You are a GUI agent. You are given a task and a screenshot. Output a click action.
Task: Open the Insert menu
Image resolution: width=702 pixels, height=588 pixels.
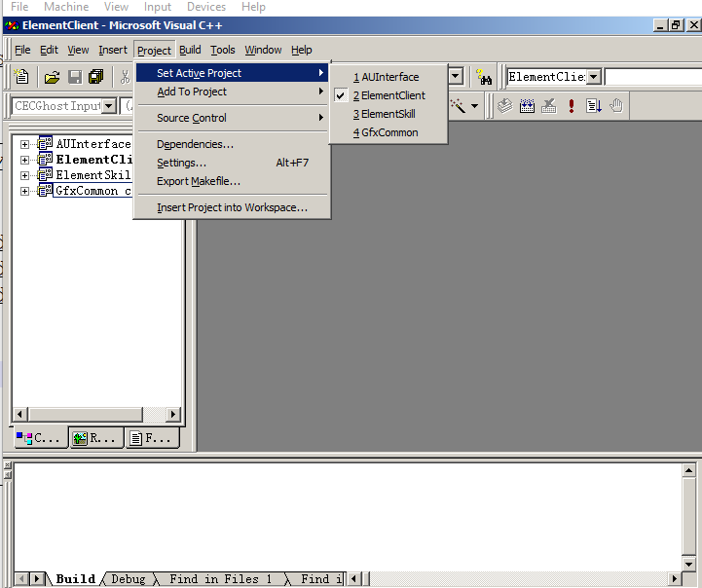click(113, 50)
